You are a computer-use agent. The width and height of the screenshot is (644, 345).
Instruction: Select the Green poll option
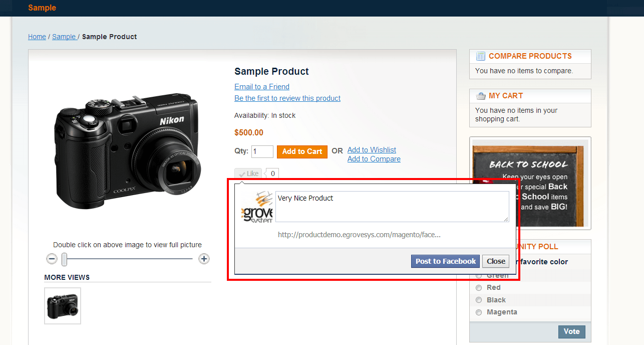pyautogui.click(x=479, y=275)
